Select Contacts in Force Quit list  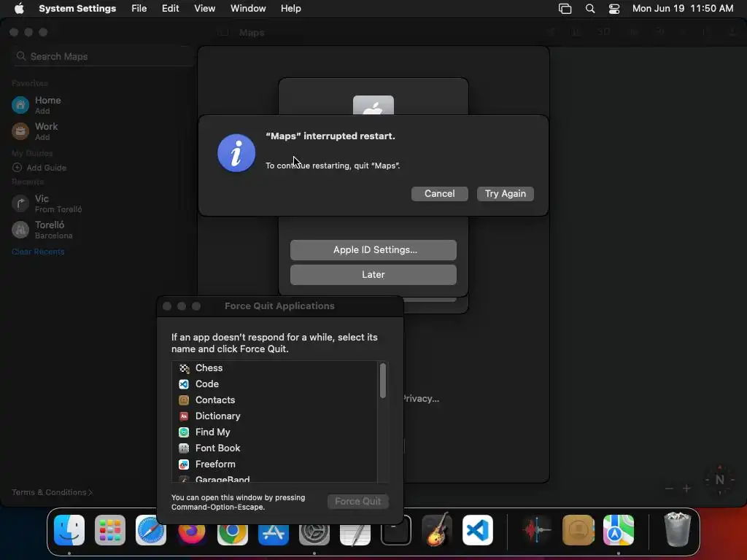tap(275, 400)
